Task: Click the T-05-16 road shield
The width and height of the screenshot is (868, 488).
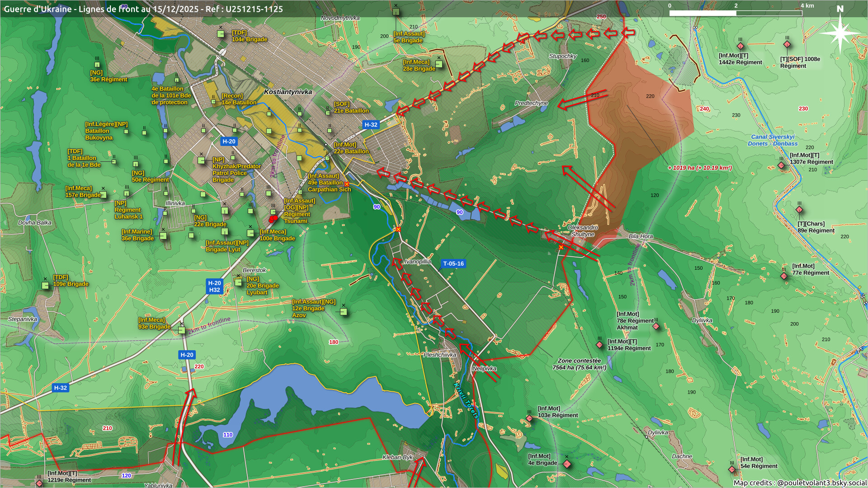Action: [453, 264]
